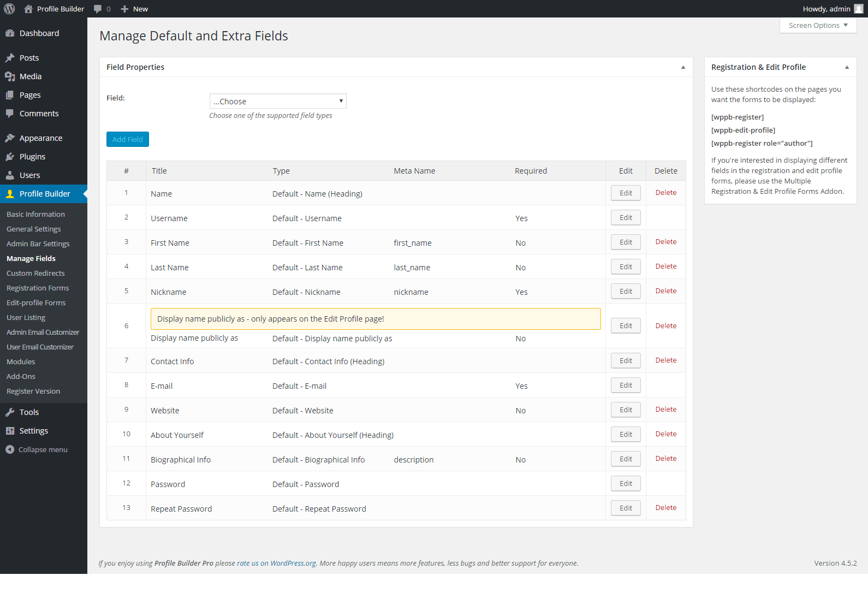Edit the Name heading field row
The width and height of the screenshot is (868, 593).
click(x=626, y=193)
